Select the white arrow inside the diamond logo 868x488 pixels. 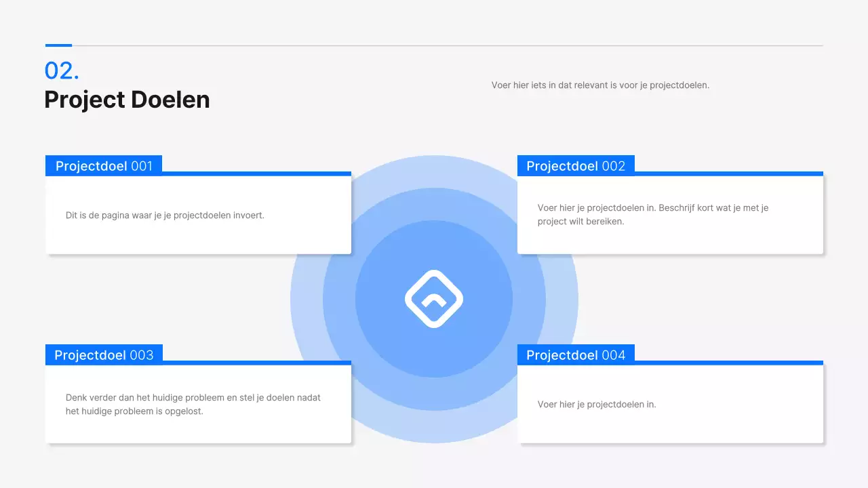[x=434, y=300]
